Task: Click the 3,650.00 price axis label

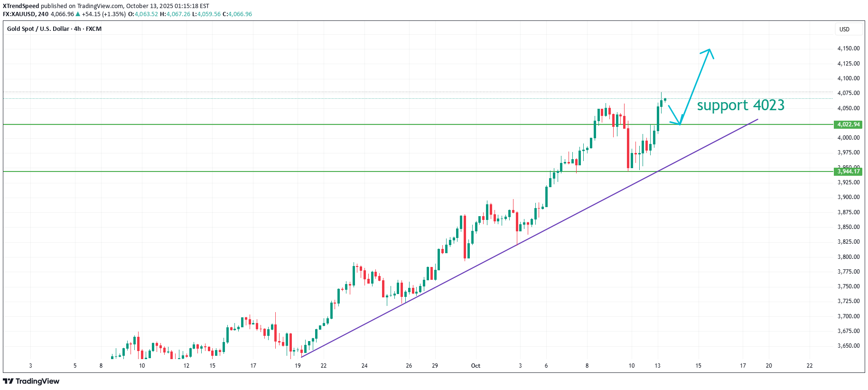Action: (848, 346)
